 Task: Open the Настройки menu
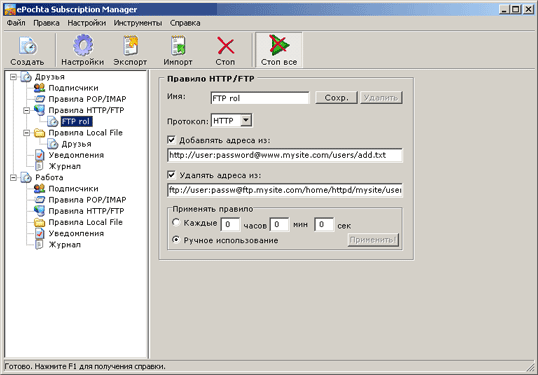point(86,23)
